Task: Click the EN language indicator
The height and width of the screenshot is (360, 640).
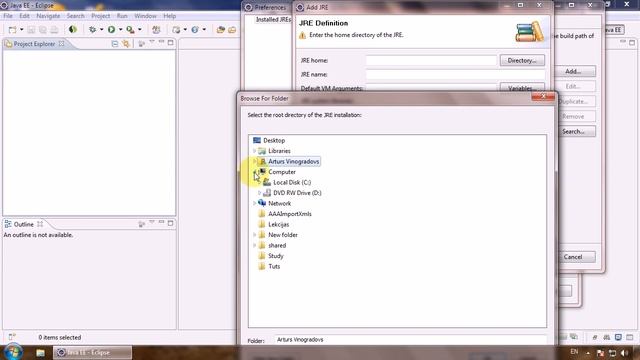Action: (x=574, y=352)
